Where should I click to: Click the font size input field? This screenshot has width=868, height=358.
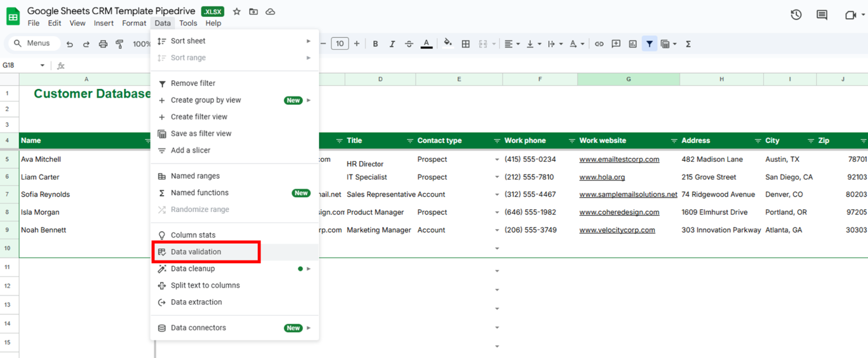pyautogui.click(x=340, y=44)
